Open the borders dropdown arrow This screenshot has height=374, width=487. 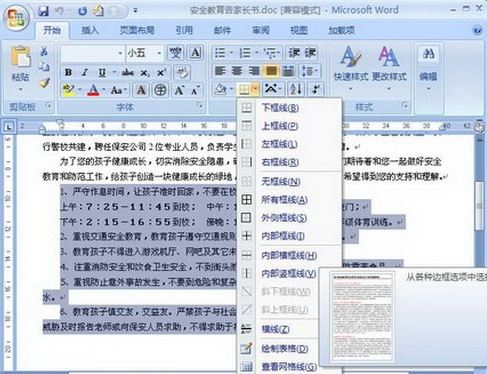point(255,89)
